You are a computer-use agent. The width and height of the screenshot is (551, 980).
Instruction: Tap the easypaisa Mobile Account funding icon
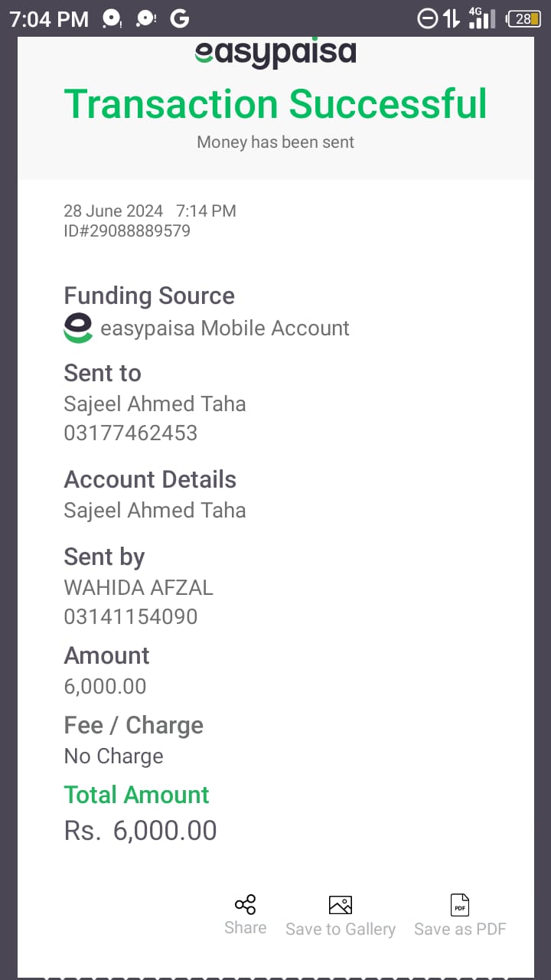pos(78,328)
